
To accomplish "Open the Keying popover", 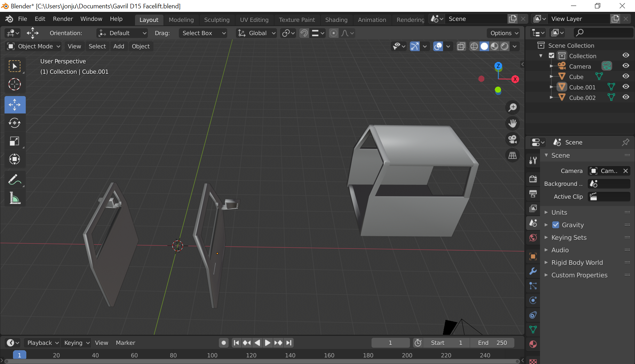I will (76, 343).
